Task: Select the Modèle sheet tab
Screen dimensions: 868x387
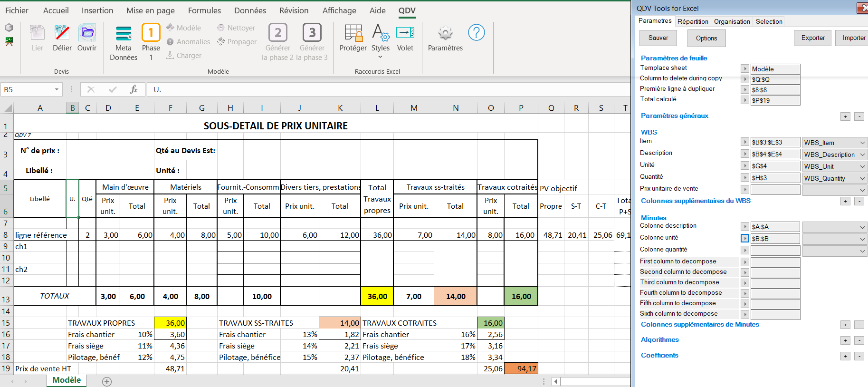Action: 67,380
